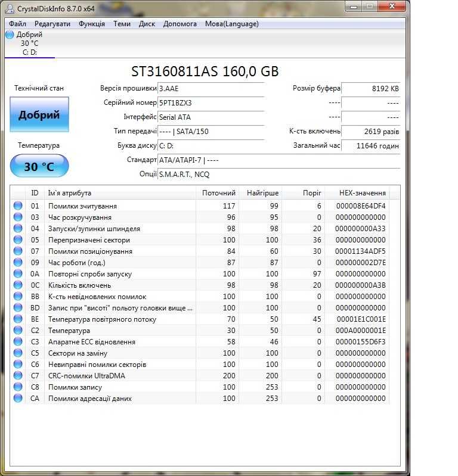Viewport: 458px width, 476px height.
Task: Click the serial number field 5PT1BZX3
Action: click(211, 103)
